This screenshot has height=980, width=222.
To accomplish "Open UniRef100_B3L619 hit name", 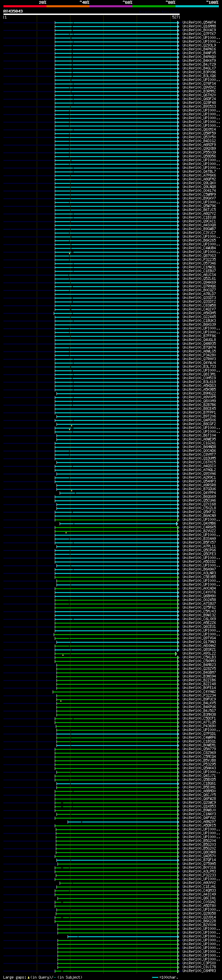I will [x=199, y=382].
